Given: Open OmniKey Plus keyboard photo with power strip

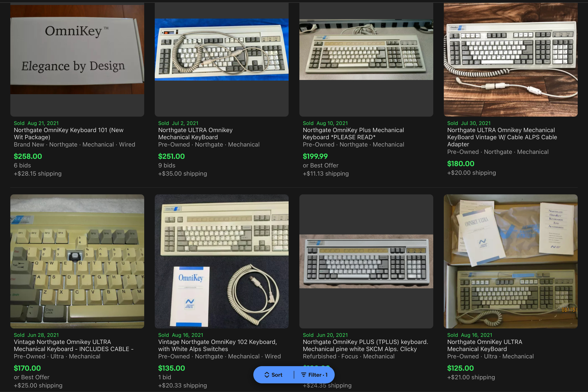Looking at the screenshot, I should 366,59.
